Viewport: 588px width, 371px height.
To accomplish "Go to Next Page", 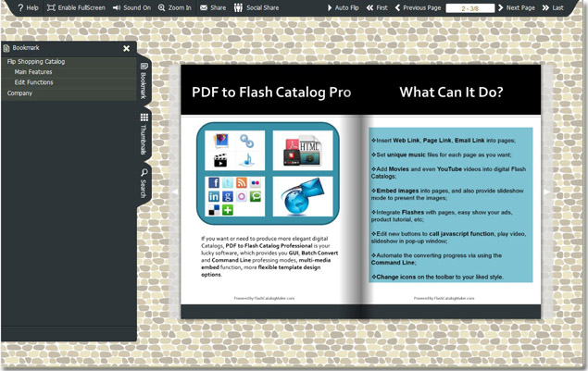I will point(517,7).
